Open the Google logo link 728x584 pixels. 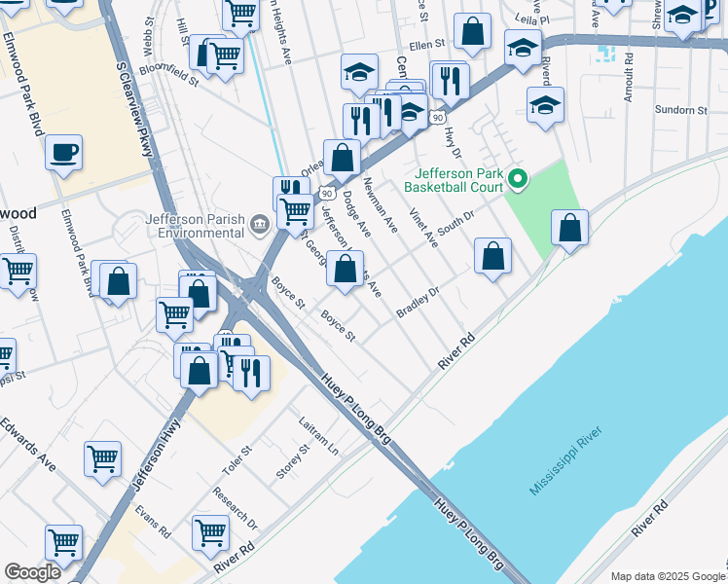tap(32, 573)
